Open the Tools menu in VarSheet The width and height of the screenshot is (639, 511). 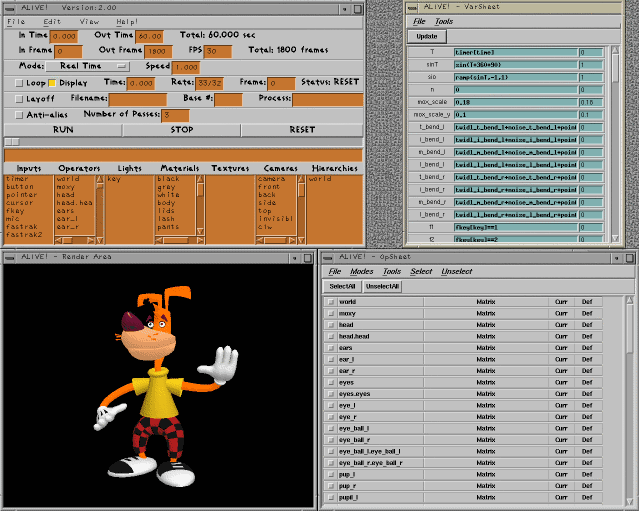(444, 21)
